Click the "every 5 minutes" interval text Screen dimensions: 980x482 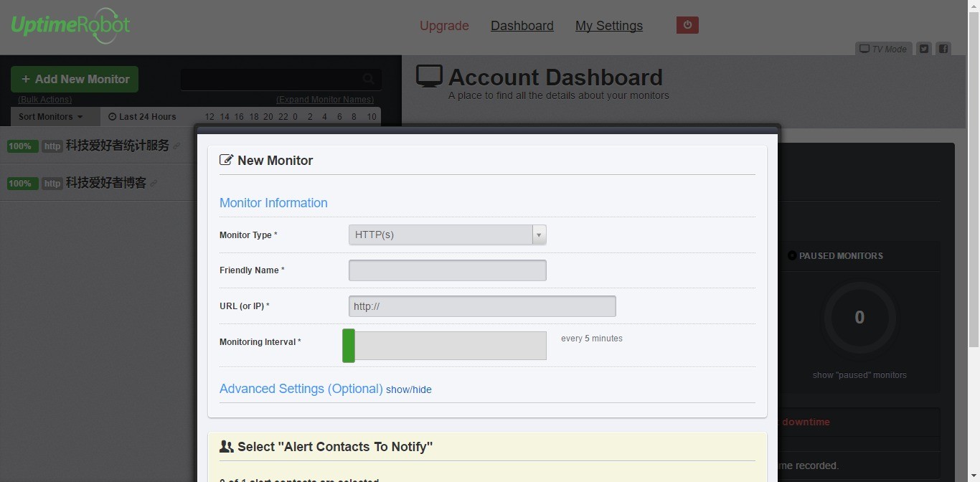[x=592, y=339]
